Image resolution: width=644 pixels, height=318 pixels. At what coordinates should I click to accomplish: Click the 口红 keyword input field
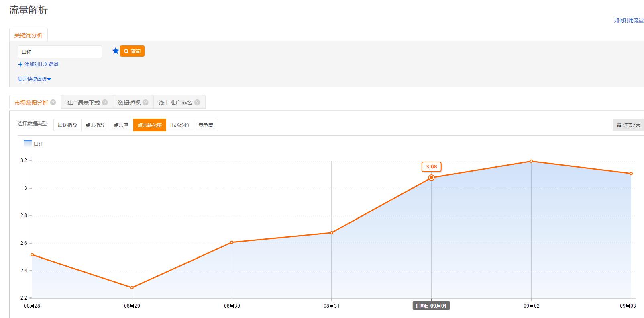(x=60, y=52)
